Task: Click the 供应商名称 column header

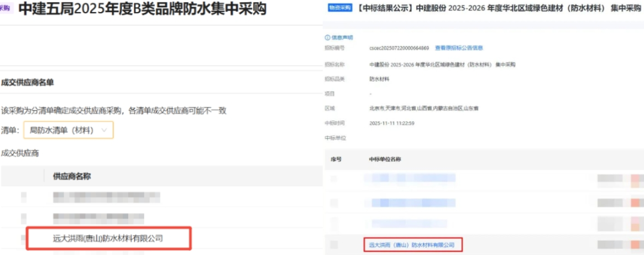Action: [71, 176]
